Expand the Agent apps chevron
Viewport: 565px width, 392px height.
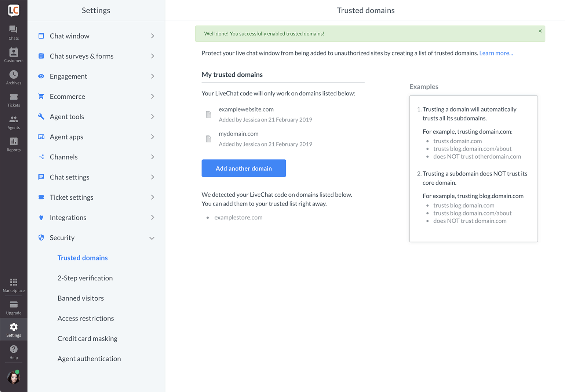click(x=152, y=137)
